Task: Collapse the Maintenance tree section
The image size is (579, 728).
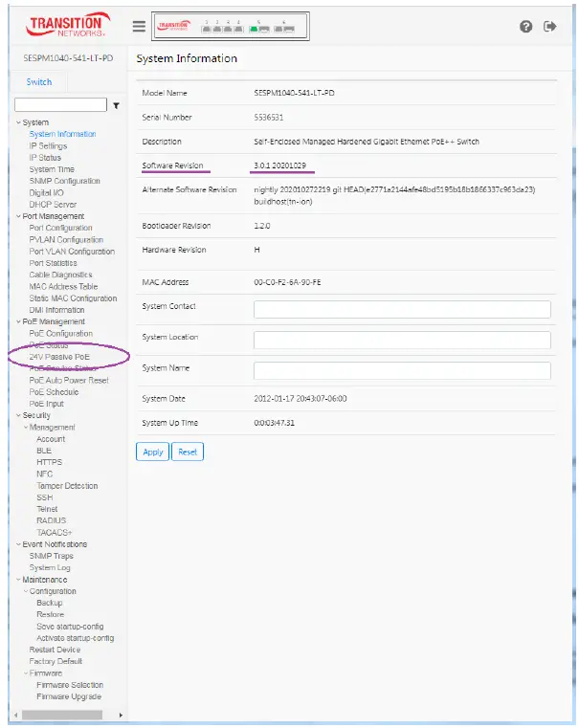Action: point(18,580)
